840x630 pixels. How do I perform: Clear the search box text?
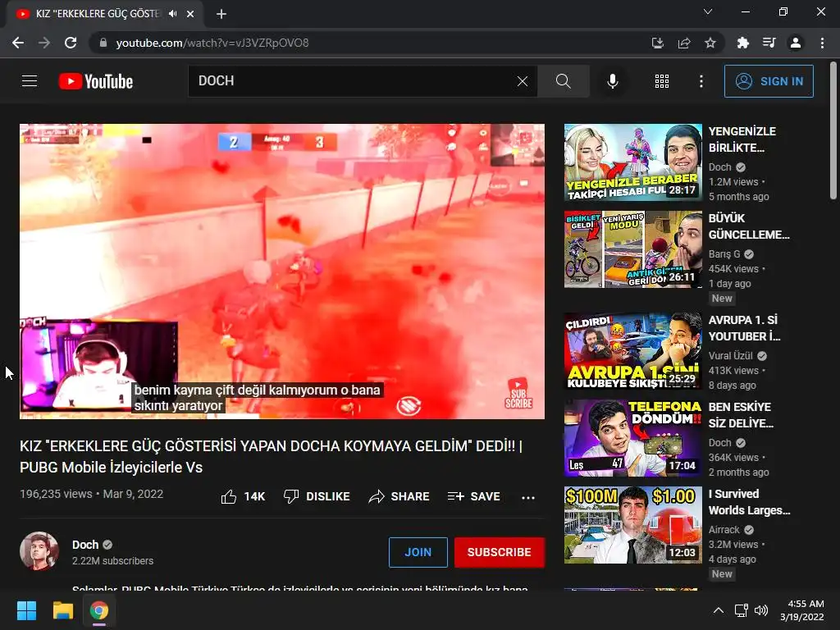click(523, 81)
